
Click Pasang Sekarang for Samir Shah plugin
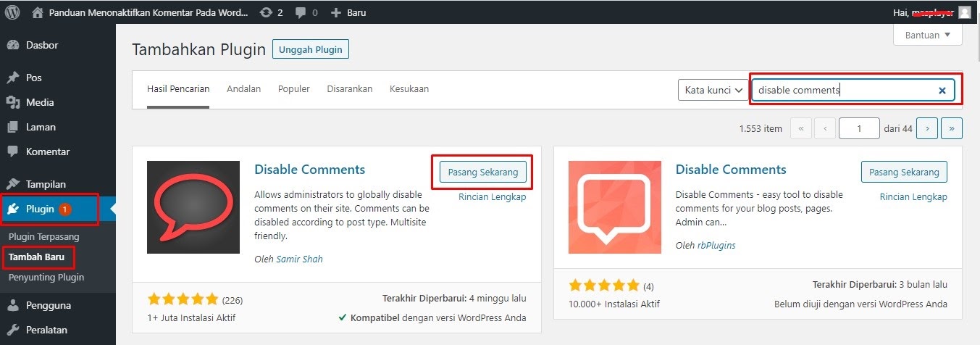click(482, 172)
